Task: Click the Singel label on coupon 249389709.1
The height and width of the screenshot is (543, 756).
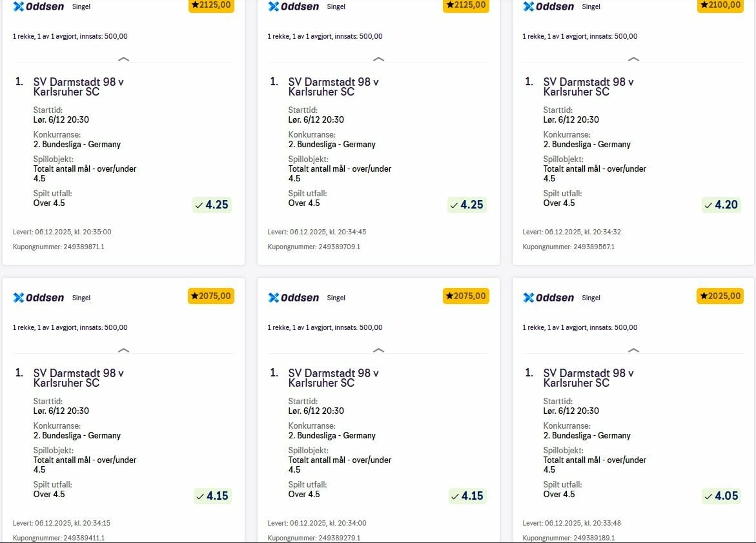Action: pos(336,7)
